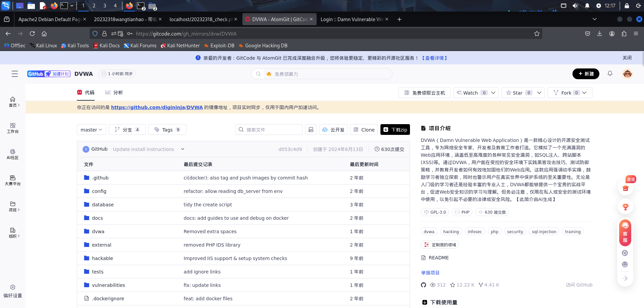Screen dimensions: 644x308
Task: Bookmark this page with the star
Action: point(537,34)
